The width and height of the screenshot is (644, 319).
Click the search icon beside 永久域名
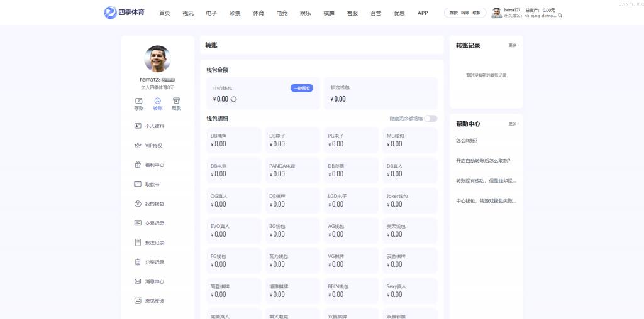pos(560,16)
